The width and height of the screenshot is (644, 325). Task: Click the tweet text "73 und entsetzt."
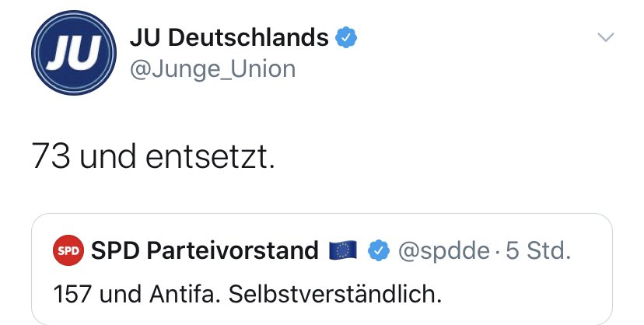(x=154, y=157)
